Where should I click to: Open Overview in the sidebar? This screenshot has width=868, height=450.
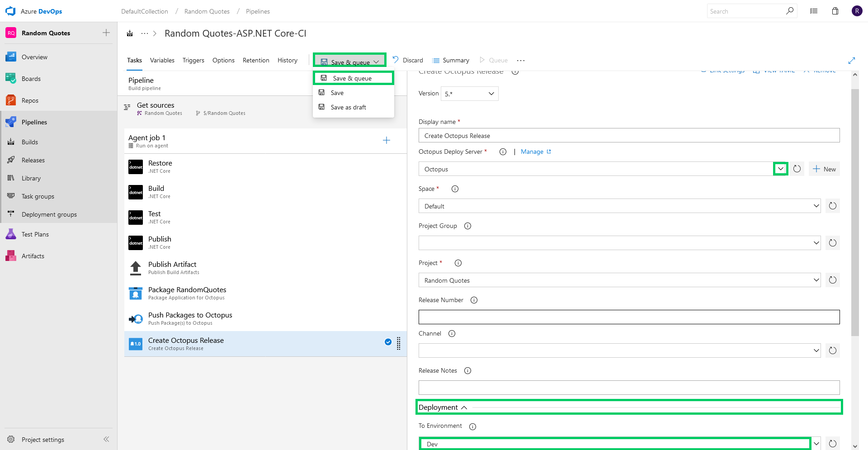[x=59, y=57]
